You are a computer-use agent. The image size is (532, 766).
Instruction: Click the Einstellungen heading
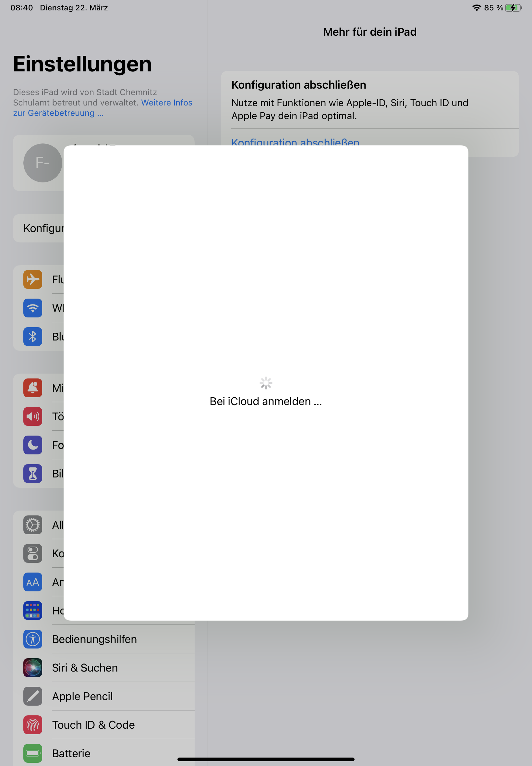pos(82,64)
